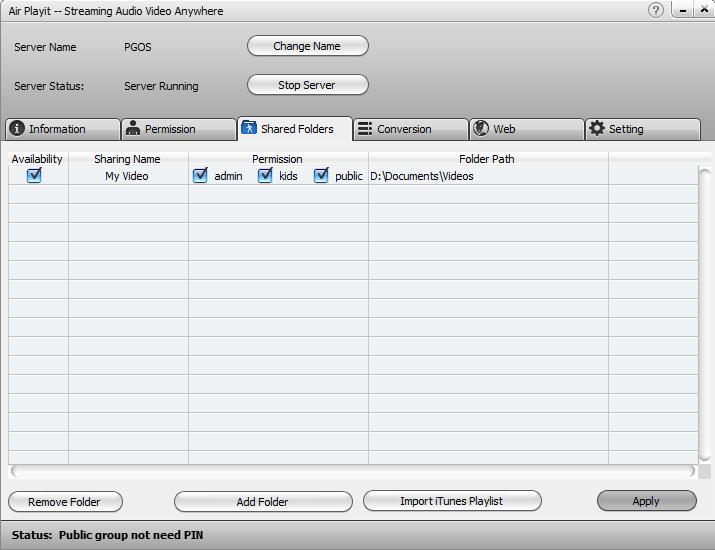Uncheck kids permission for My Video

point(265,175)
